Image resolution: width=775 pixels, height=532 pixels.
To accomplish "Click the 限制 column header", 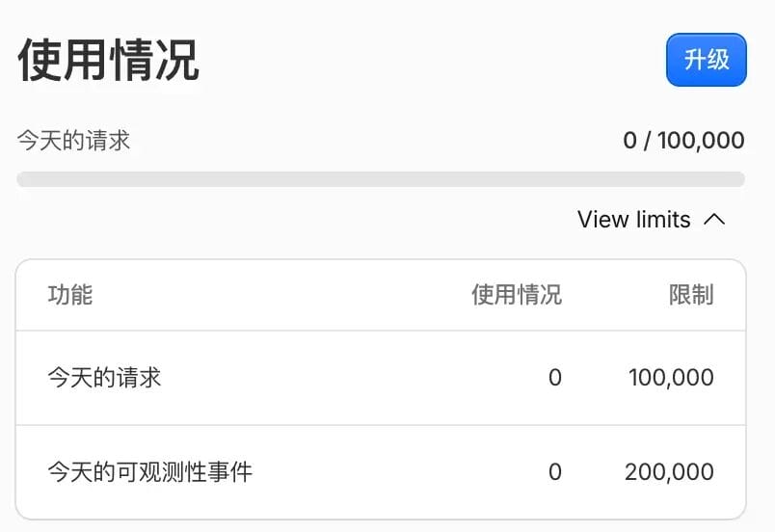I will pos(691,295).
